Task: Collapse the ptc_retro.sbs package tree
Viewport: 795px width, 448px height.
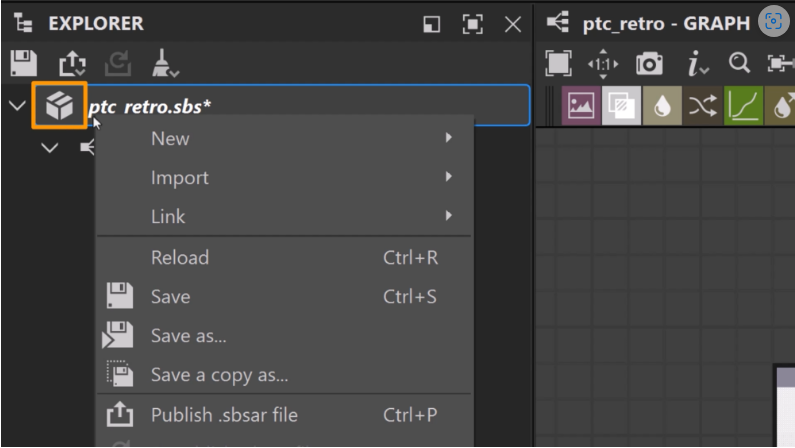Action: coord(17,105)
